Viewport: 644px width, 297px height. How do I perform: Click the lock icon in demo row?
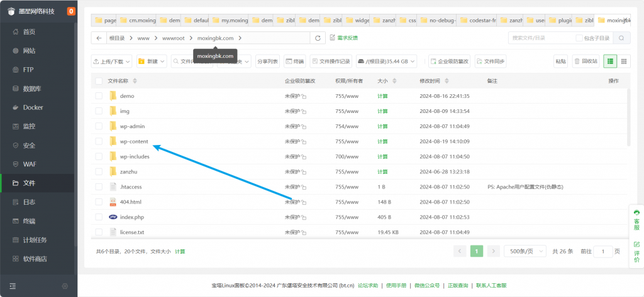point(304,97)
